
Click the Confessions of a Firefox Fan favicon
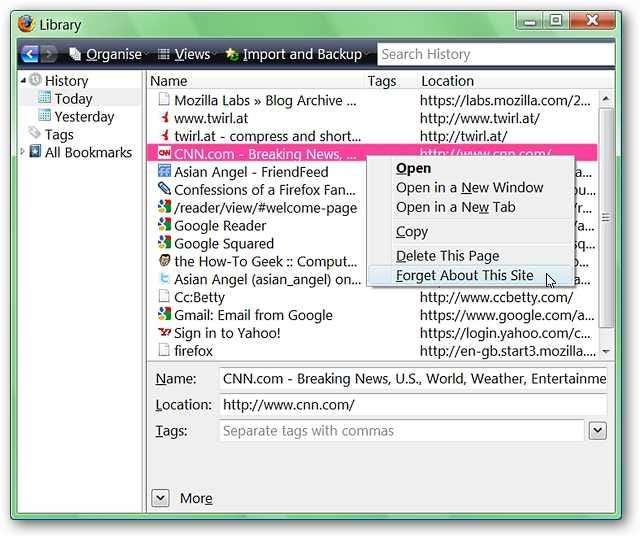[x=164, y=189]
